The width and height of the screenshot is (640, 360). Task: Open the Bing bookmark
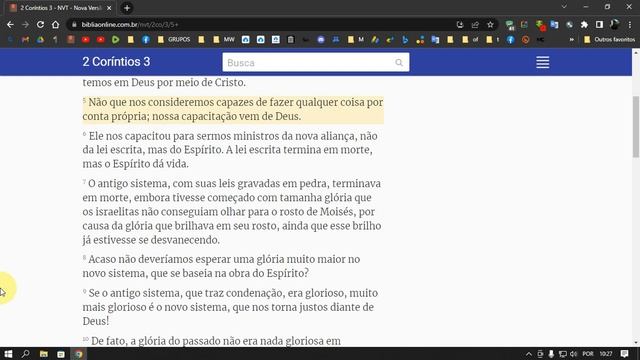pos(405,40)
